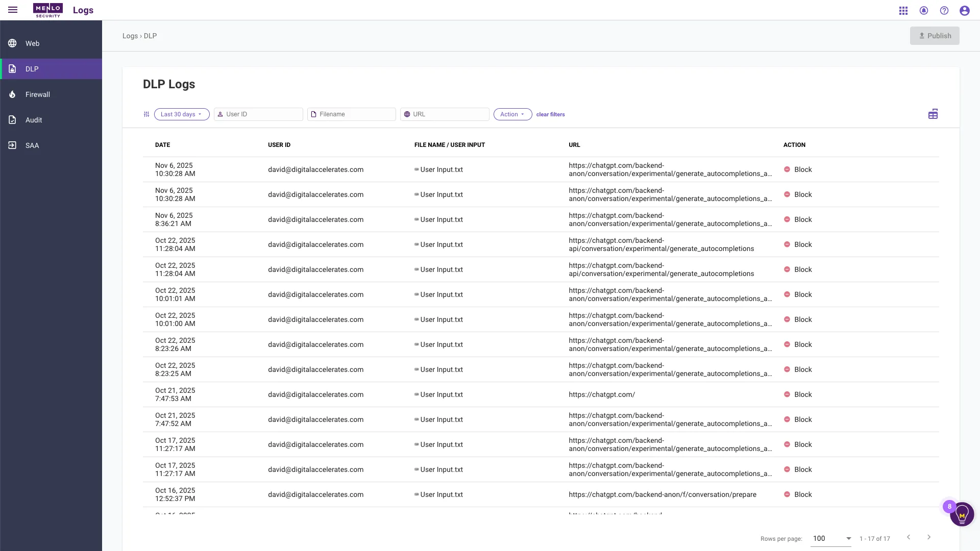This screenshot has height=551, width=980.
Task: Open the Last 30 days date filter
Action: tap(181, 114)
